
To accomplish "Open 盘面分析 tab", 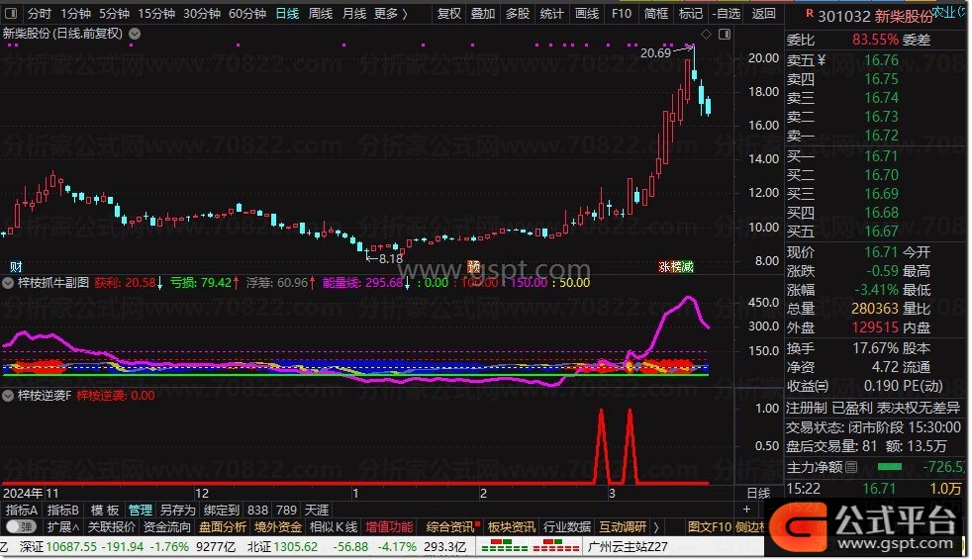I will [223, 527].
